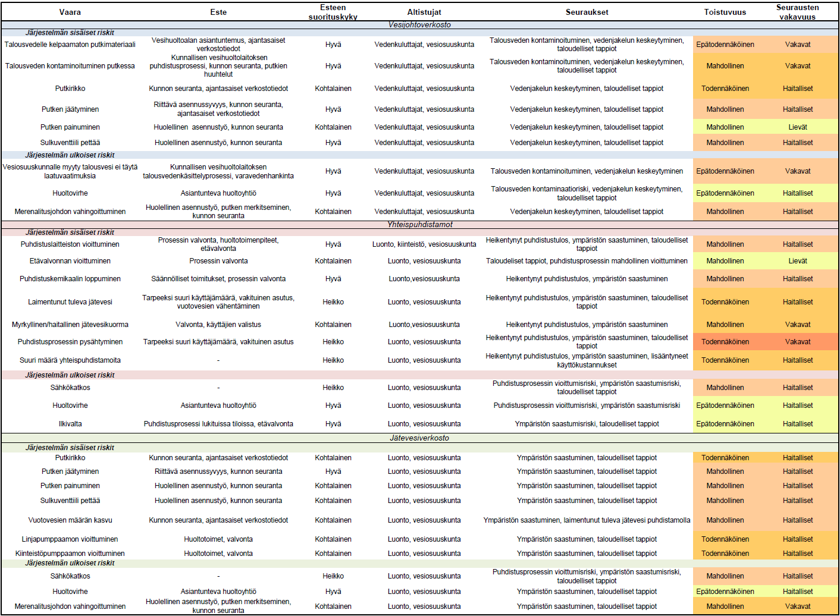
Task: Click the 'Vaara' column header
Action: 70,12
